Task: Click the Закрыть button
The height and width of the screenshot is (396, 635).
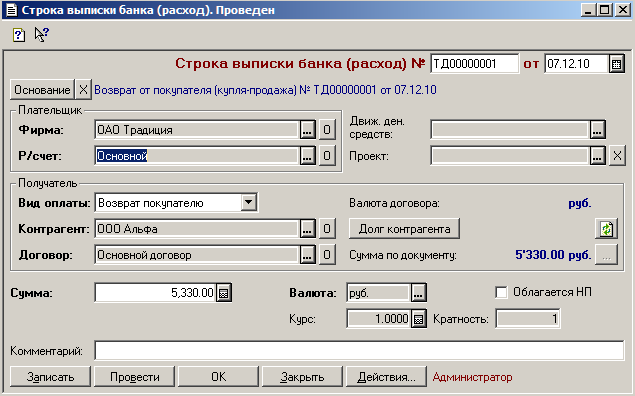Action: pos(302,377)
